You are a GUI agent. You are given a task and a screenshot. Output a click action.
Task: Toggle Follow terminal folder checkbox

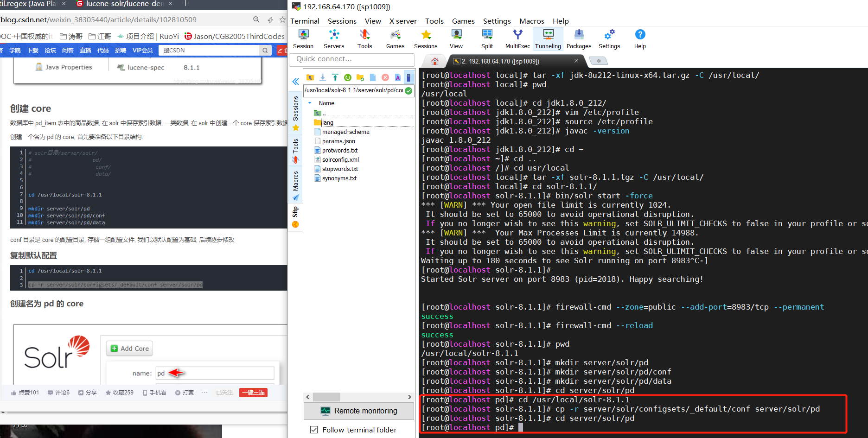(x=314, y=430)
